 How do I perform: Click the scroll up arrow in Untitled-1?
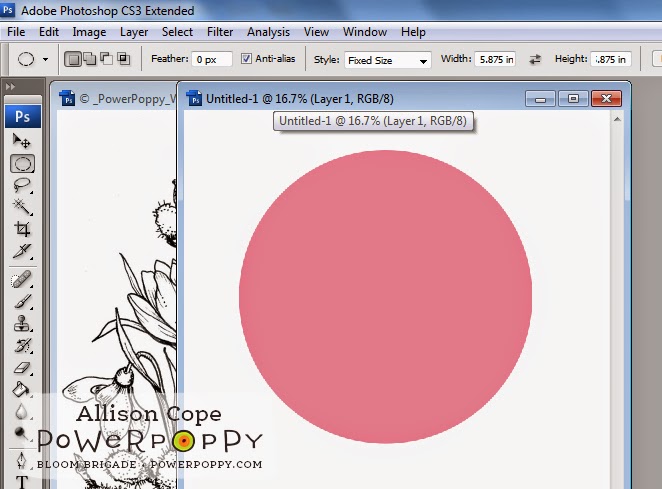(617, 120)
